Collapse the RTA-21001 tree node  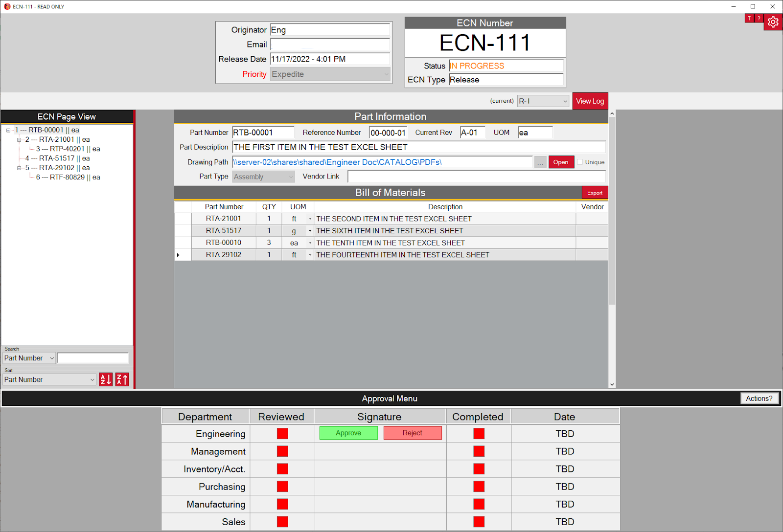[x=19, y=140]
